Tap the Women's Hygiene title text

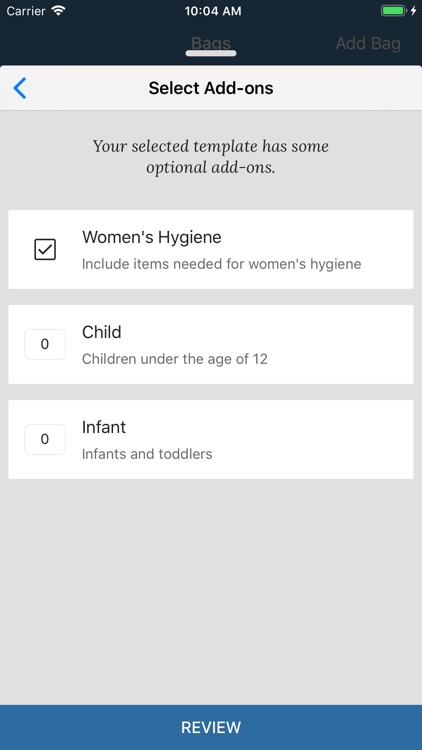pos(152,237)
